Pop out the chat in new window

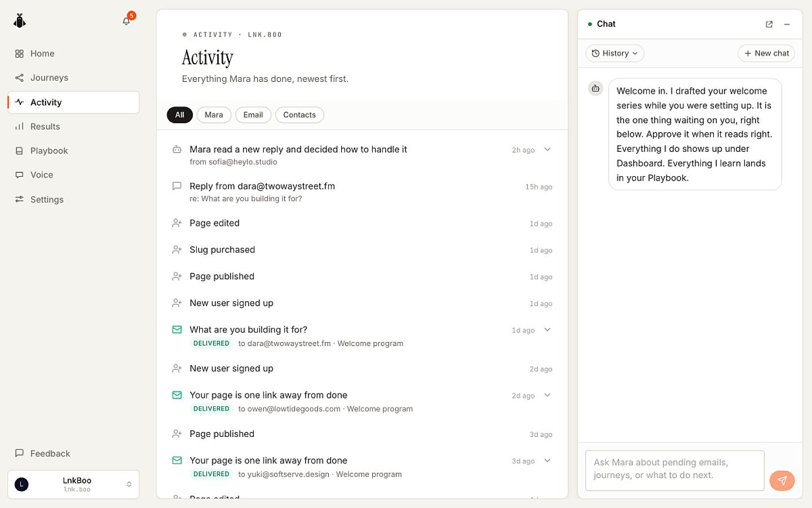coord(769,24)
